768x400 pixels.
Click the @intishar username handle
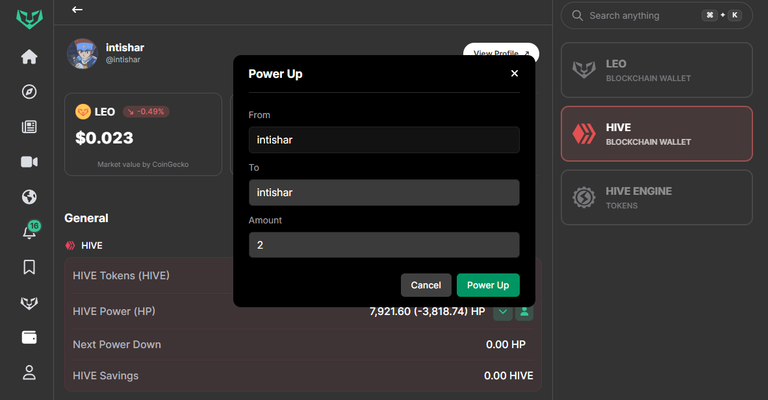(123, 60)
